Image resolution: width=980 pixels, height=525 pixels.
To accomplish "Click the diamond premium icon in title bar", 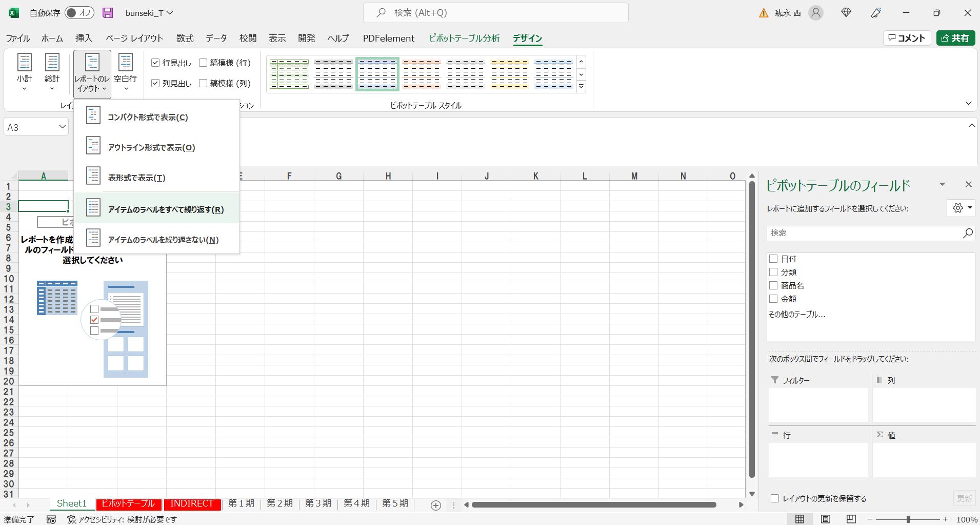I will click(x=846, y=13).
